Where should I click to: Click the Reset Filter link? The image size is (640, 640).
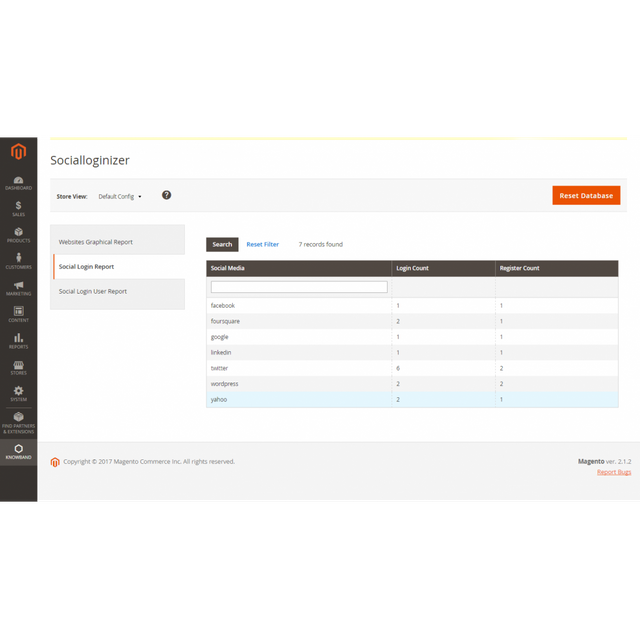point(262,244)
